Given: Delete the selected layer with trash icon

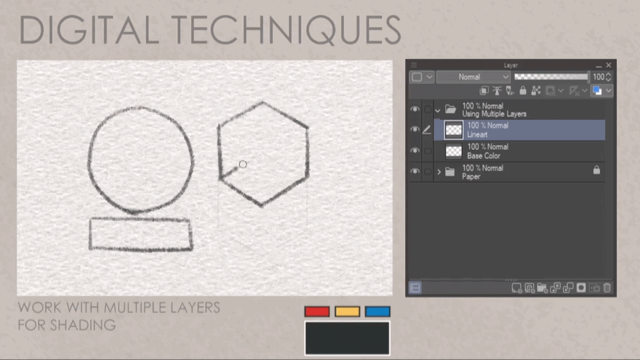Looking at the screenshot, I should pyautogui.click(x=607, y=288).
